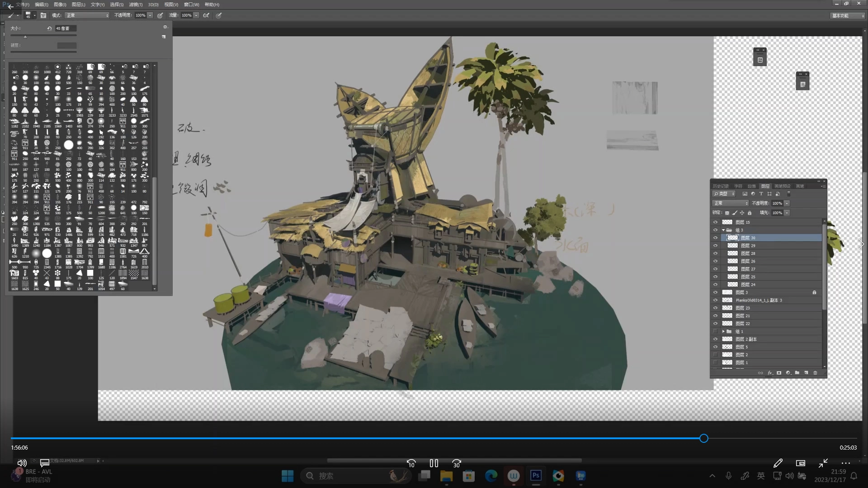Toggle visibility of 图层 2

[x=715, y=355]
